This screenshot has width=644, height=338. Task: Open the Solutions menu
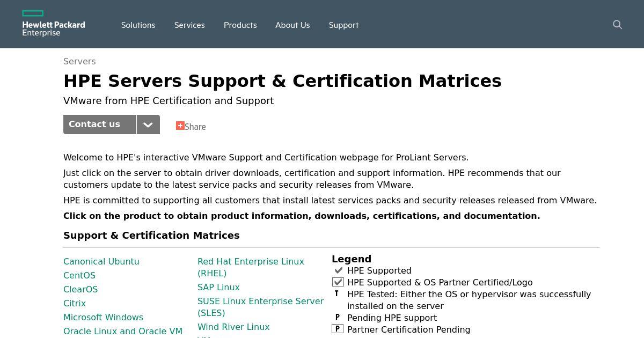pos(138,25)
